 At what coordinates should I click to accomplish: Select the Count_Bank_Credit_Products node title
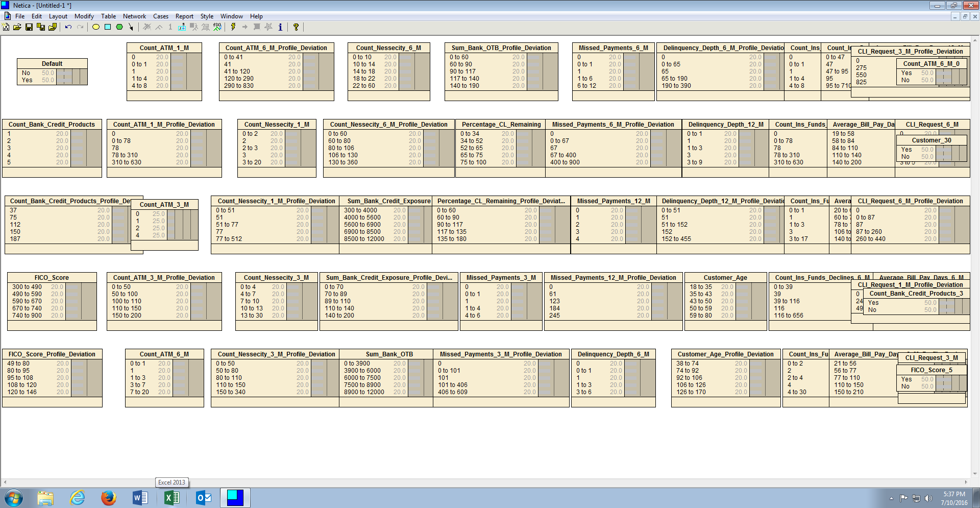52,125
